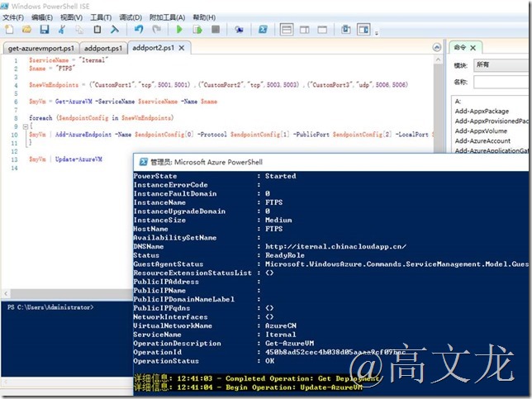Screen dimensions: 532x399
Task: Show script pane at right layout
Action: (305, 30)
